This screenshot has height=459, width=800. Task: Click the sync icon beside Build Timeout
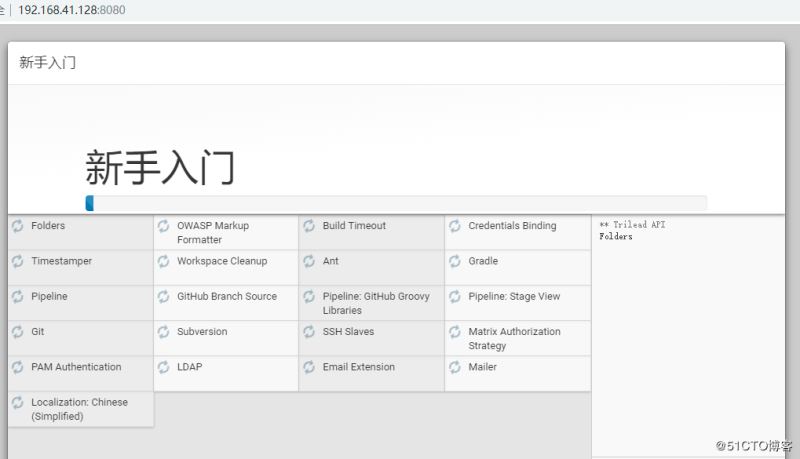309,226
